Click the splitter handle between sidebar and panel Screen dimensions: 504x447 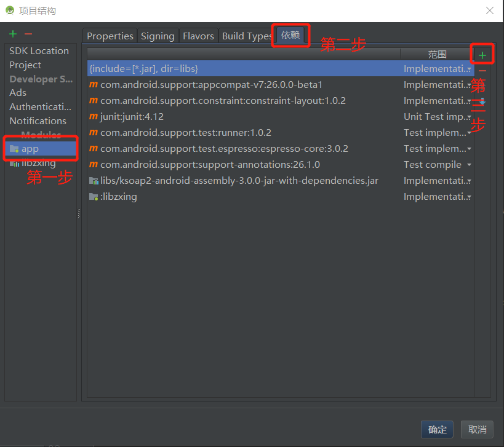(79, 213)
